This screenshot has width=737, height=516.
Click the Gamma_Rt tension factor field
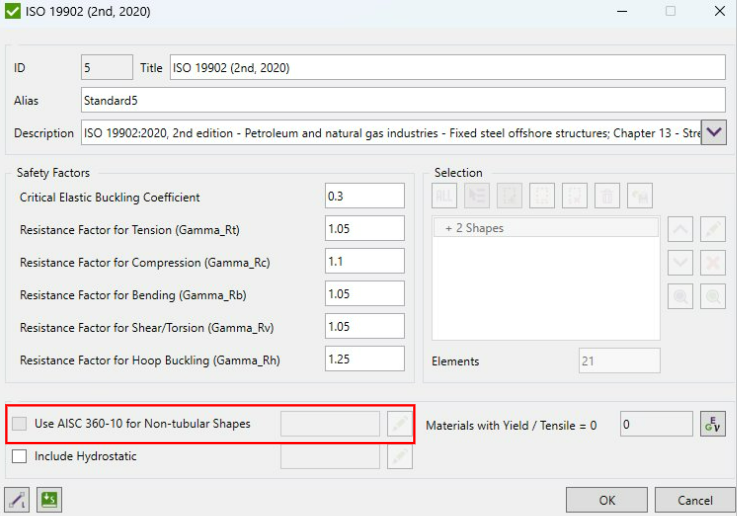[x=364, y=228]
